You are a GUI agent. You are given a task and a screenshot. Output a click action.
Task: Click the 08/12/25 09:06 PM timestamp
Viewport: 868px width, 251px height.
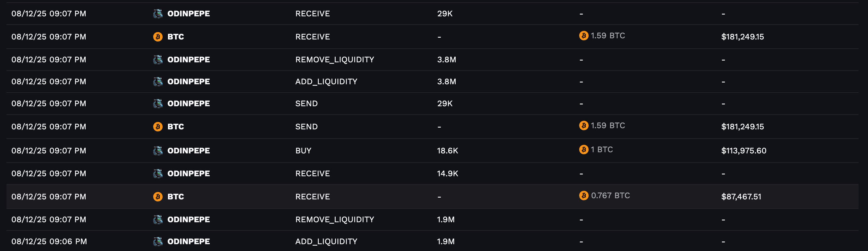(x=49, y=241)
